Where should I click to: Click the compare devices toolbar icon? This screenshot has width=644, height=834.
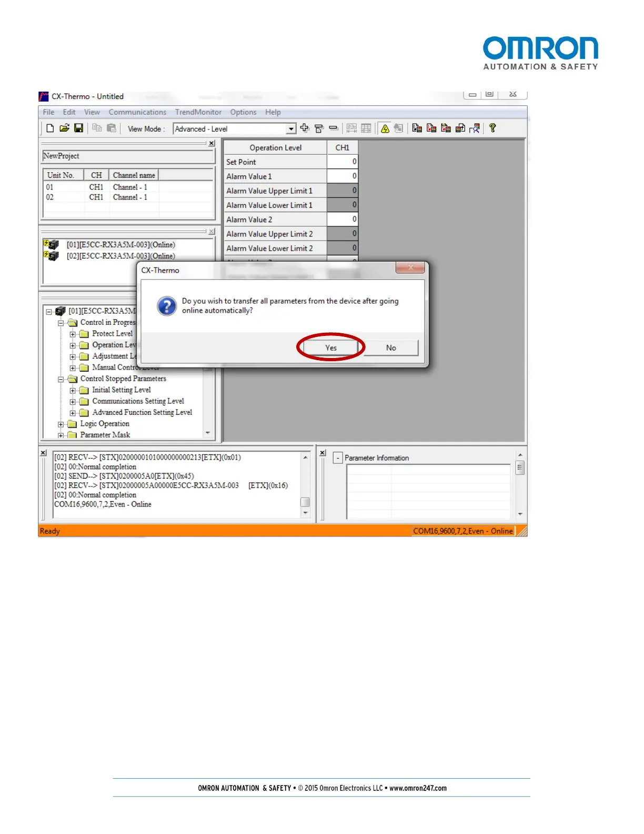(x=460, y=128)
